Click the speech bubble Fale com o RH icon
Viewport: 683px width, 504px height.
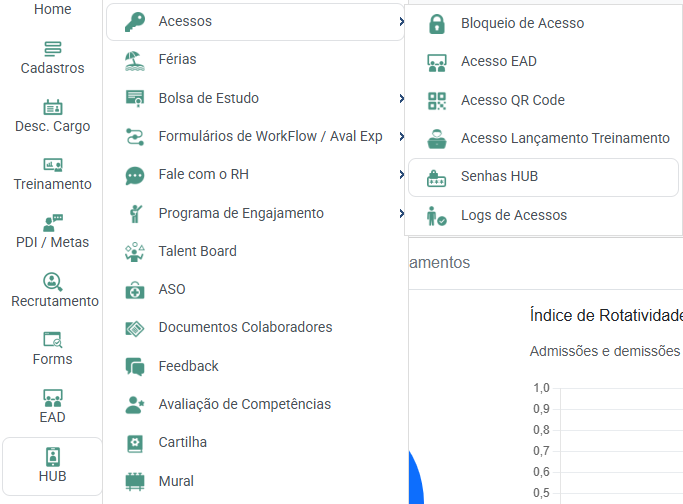point(135,175)
